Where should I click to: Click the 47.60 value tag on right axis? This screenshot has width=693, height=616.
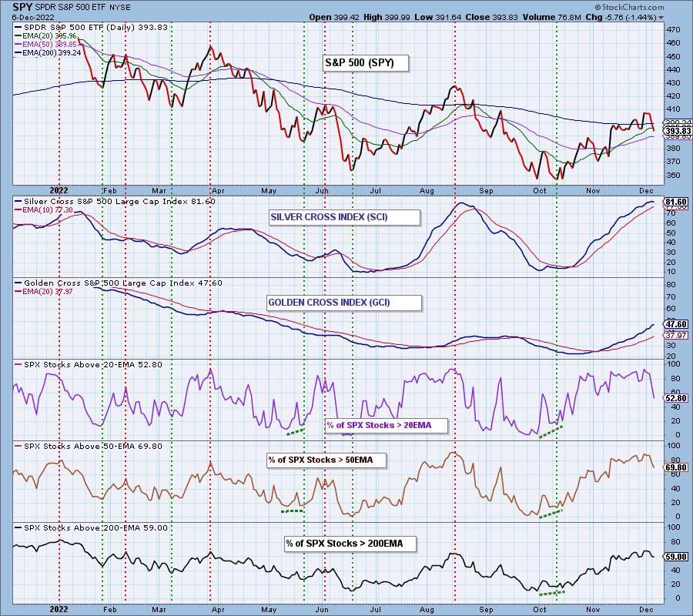point(676,324)
